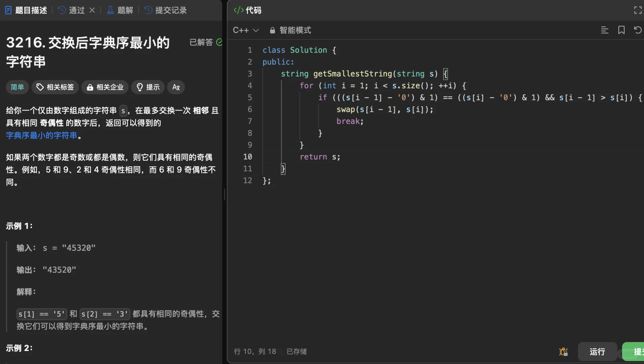Submit solution with the green button
Screen dimensions: 644x364
click(x=633, y=352)
